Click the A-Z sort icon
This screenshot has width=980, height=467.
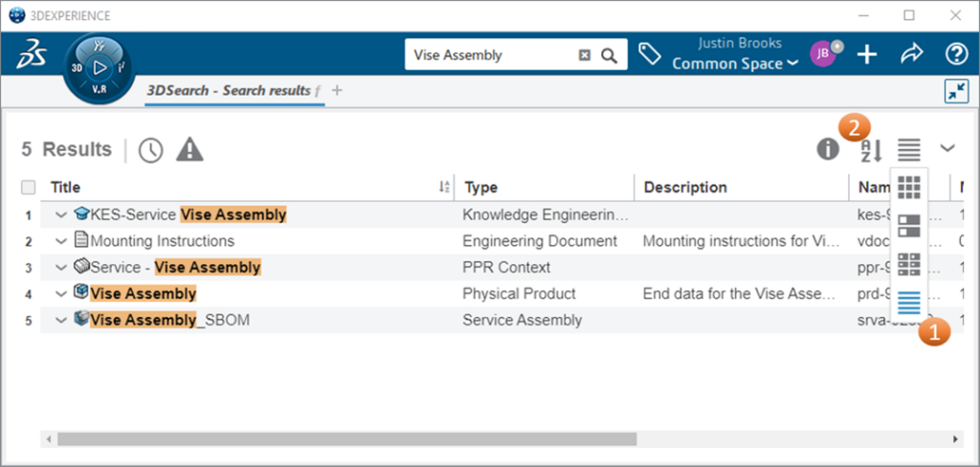[x=869, y=149]
